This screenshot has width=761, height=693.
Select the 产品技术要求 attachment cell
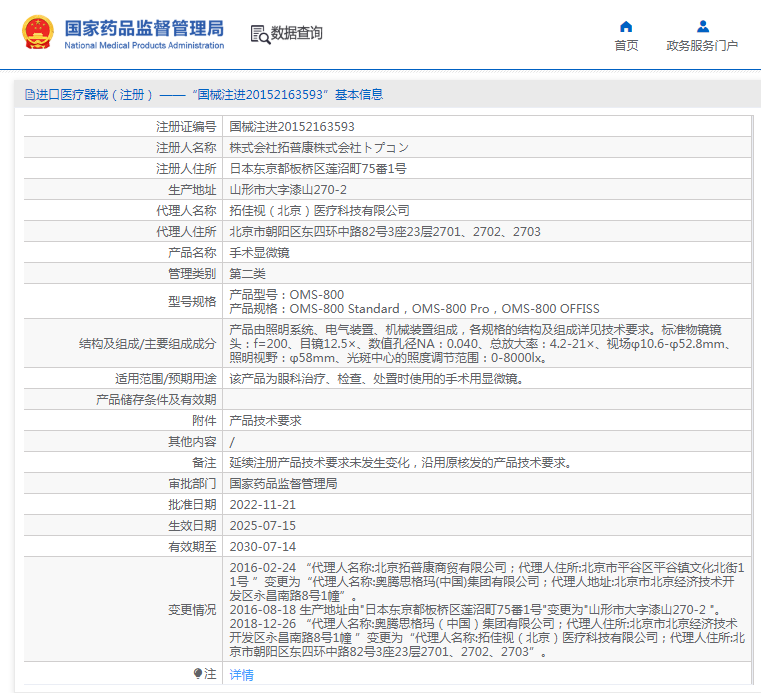(265, 421)
